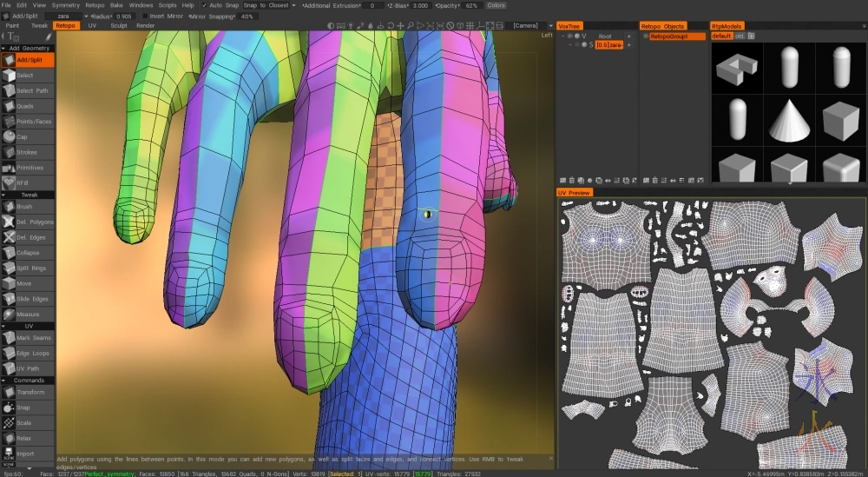Toggle visibility of RetopoGroup1
Viewport: 868px width, 477px height.
coord(645,36)
